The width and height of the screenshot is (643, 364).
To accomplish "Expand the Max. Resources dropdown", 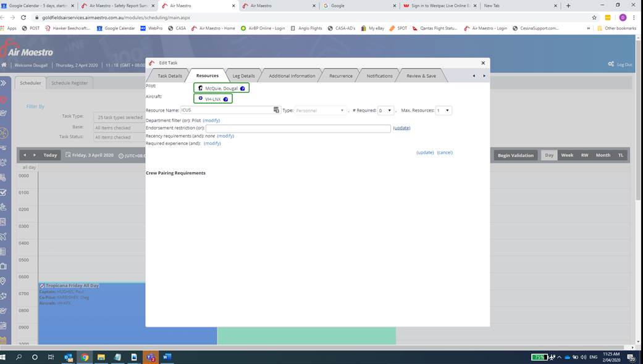I will point(443,110).
